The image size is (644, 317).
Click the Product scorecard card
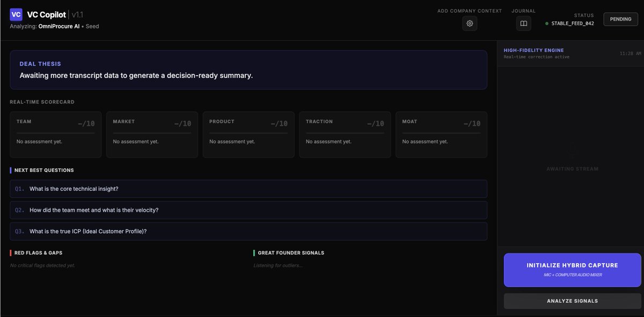248,134
